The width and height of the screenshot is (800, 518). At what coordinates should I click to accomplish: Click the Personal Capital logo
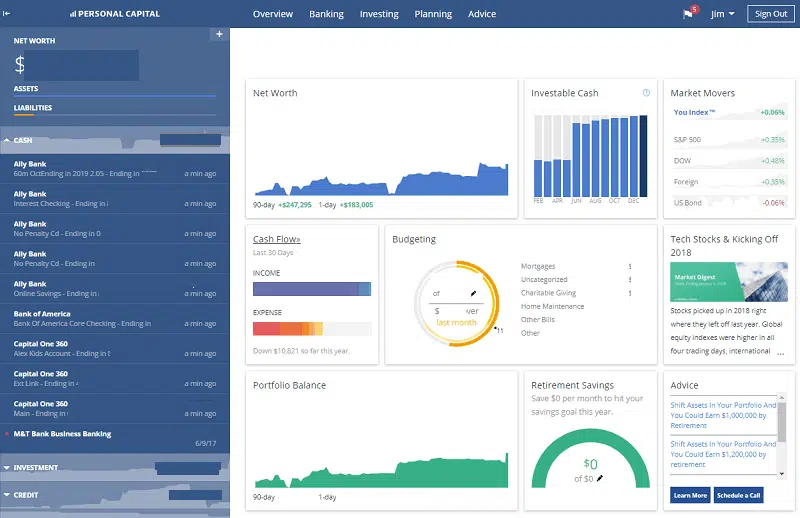pyautogui.click(x=115, y=14)
